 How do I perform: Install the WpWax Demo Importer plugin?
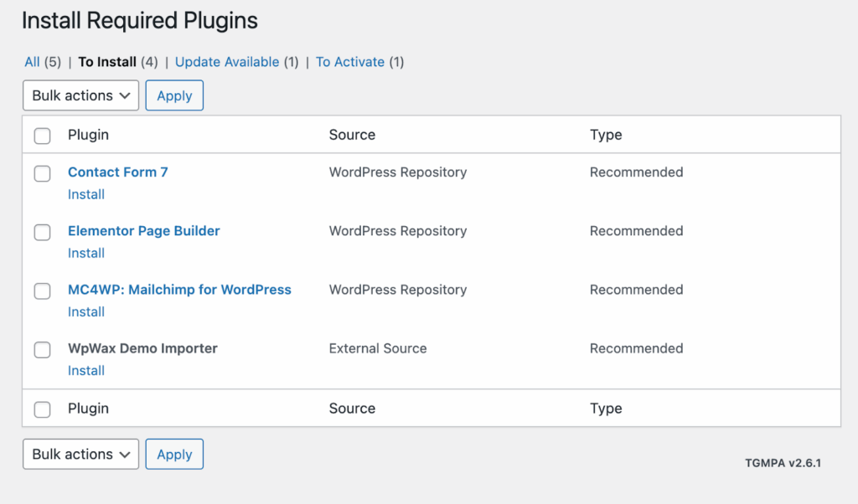point(86,370)
